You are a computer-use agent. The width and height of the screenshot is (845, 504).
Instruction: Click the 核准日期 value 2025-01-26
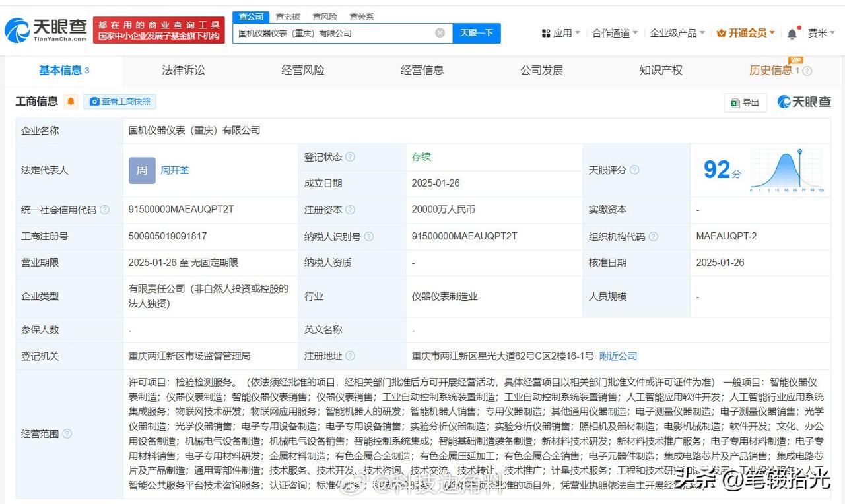click(720, 263)
